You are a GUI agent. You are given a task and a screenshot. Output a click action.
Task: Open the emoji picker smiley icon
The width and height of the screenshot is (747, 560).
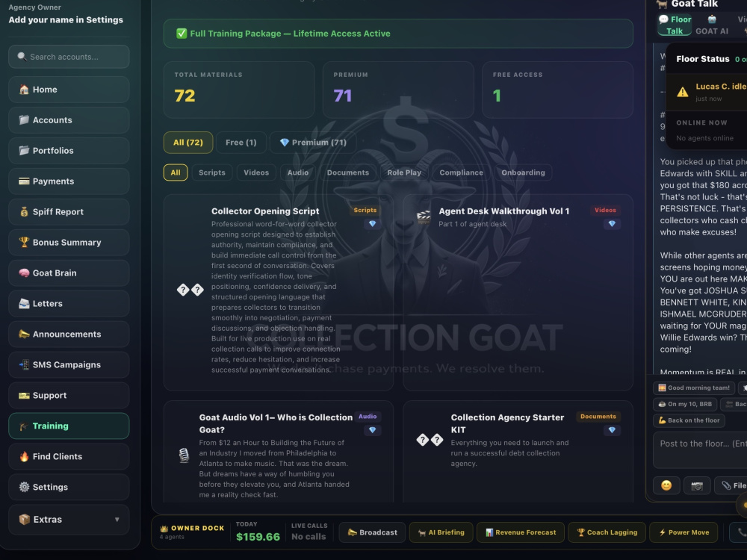pos(666,485)
